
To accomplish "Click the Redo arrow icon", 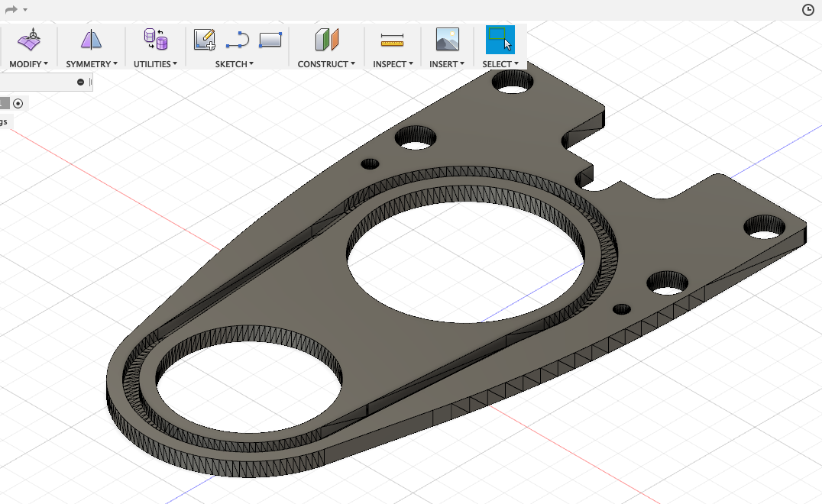I will (11, 9).
